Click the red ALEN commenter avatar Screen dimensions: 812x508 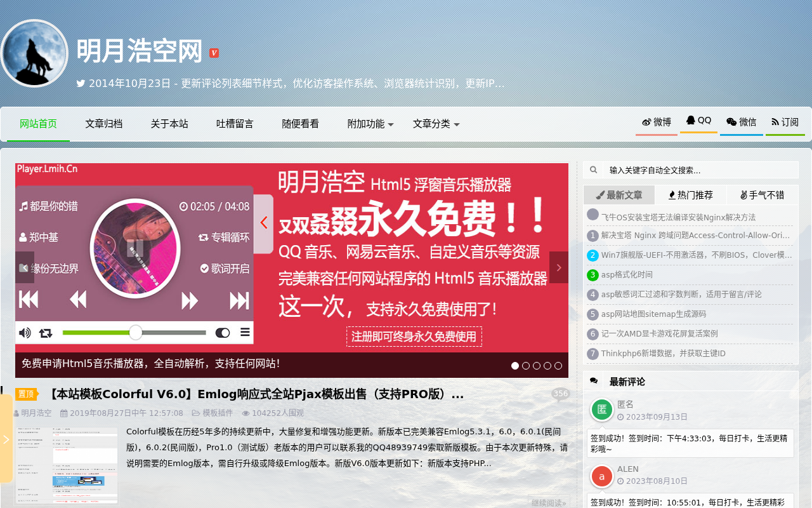602,476
